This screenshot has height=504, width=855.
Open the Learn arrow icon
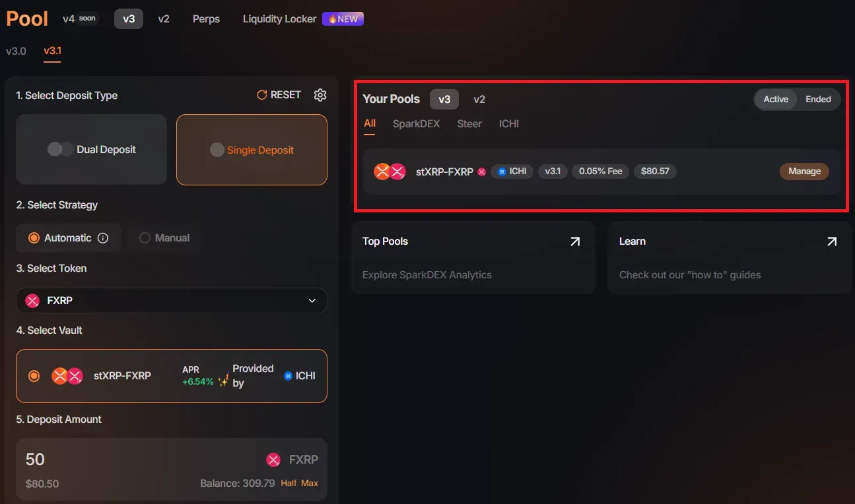point(832,241)
